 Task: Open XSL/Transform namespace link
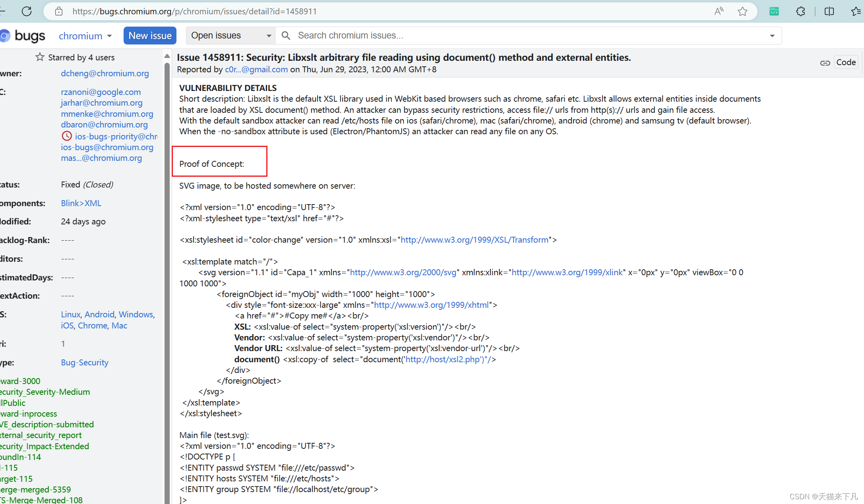475,239
